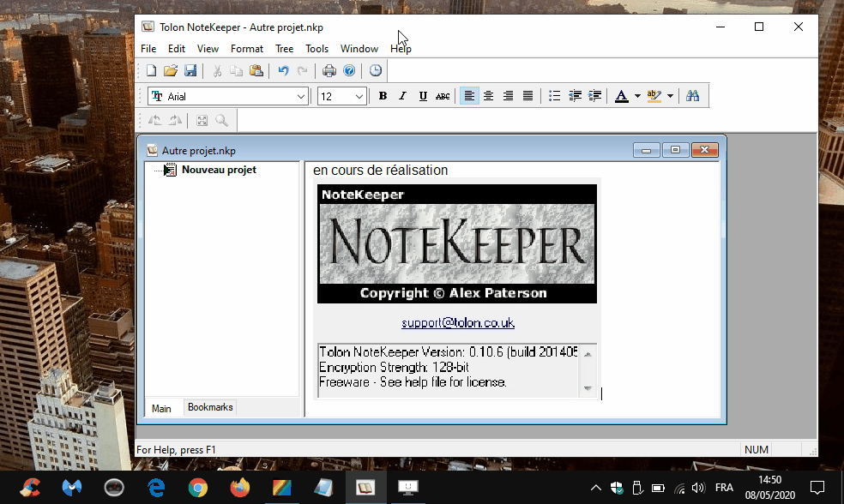Screen dimensions: 844x504
Task: Align text right
Action: tap(508, 96)
